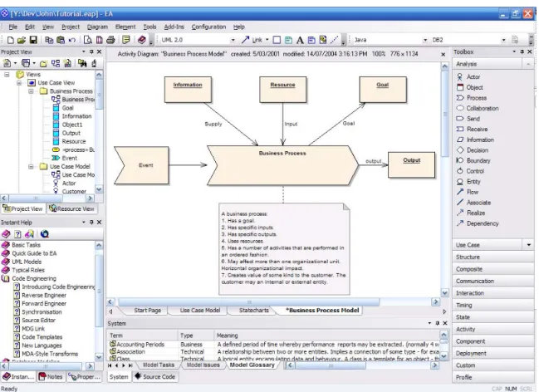This screenshot has width=539, height=392.
Task: Collapse the Views tree node
Action: [7, 74]
